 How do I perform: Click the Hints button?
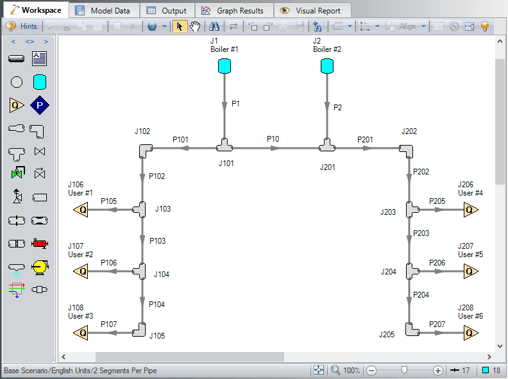(x=22, y=26)
